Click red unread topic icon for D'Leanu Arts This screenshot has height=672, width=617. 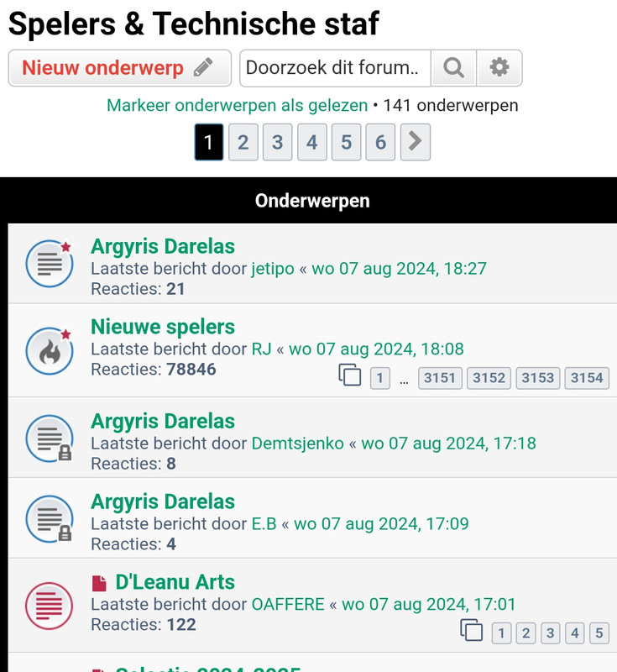[50, 606]
